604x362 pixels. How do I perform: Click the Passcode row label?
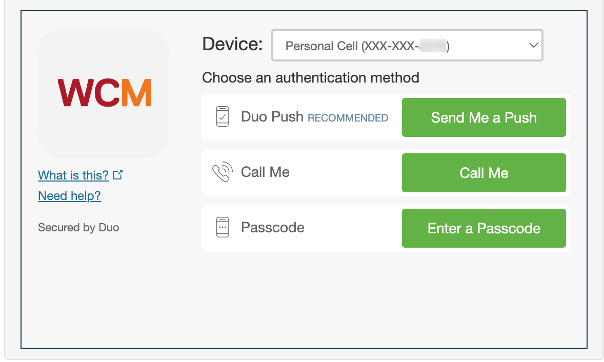pyautogui.click(x=272, y=227)
